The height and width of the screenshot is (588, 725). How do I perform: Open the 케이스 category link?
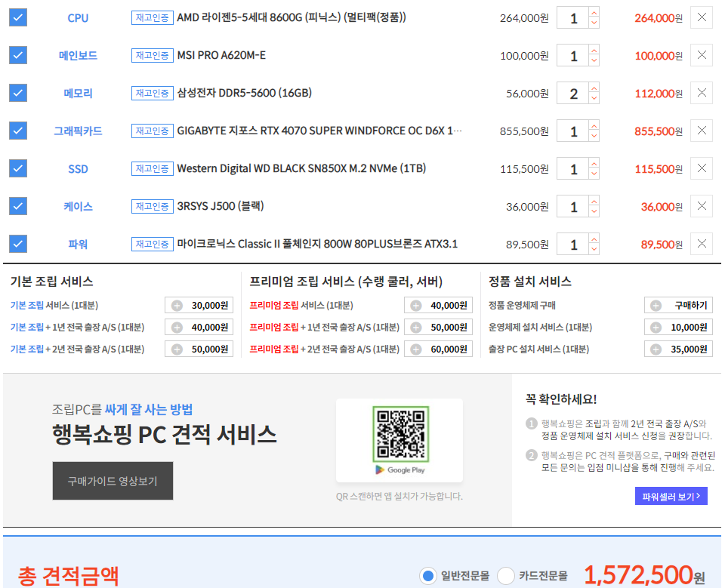click(78, 207)
